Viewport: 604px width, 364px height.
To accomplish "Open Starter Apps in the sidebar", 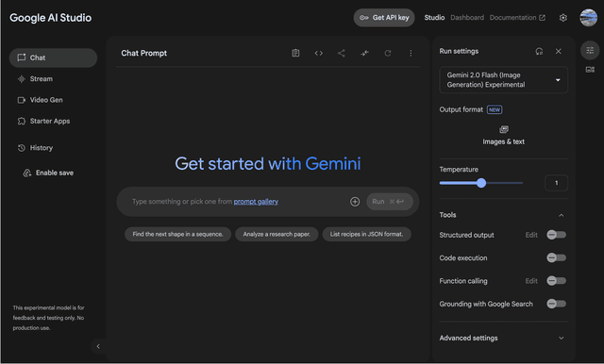I will pyautogui.click(x=53, y=122).
